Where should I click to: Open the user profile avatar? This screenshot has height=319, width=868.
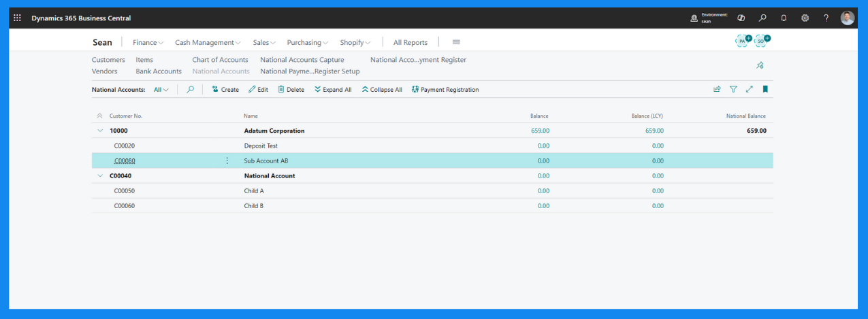point(847,18)
